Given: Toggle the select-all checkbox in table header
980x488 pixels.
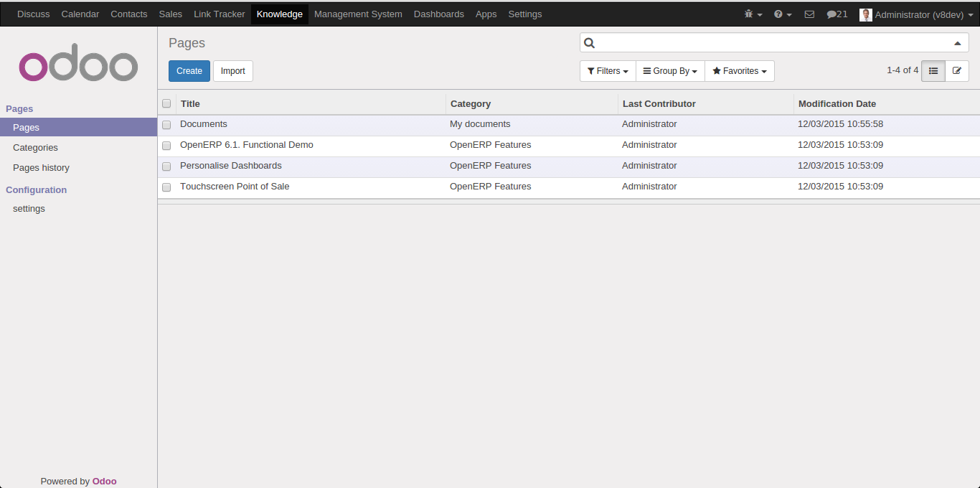Looking at the screenshot, I should point(166,103).
